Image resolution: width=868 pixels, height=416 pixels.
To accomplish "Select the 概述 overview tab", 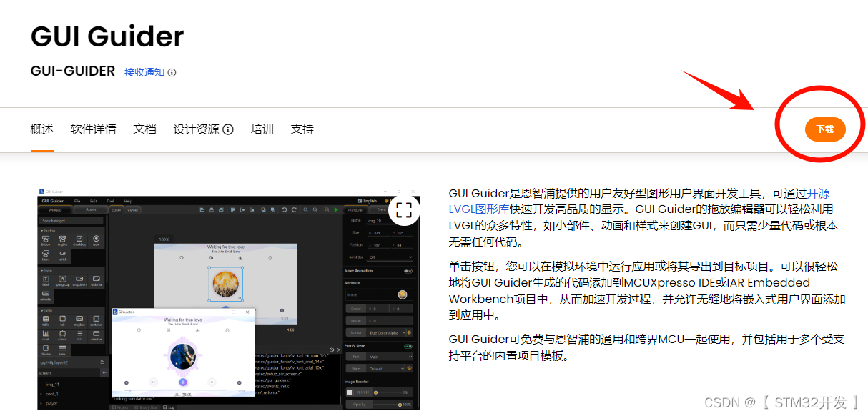I will (42, 129).
